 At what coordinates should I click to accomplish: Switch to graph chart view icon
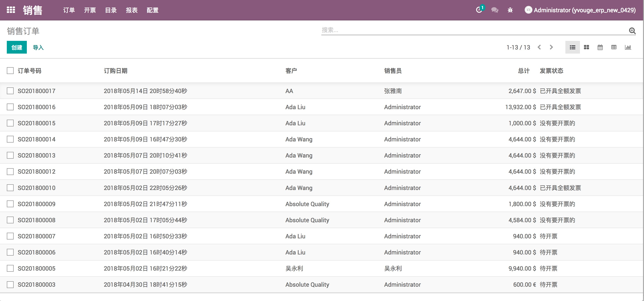628,47
